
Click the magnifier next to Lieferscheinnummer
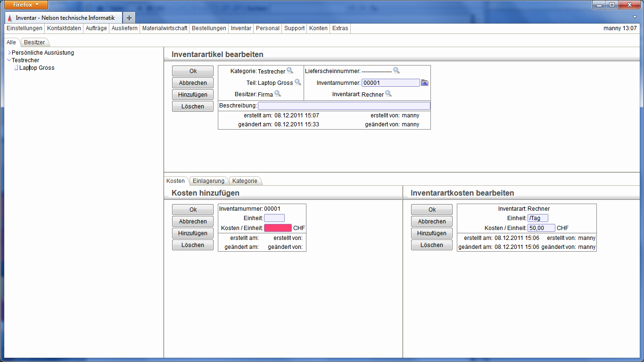point(396,71)
